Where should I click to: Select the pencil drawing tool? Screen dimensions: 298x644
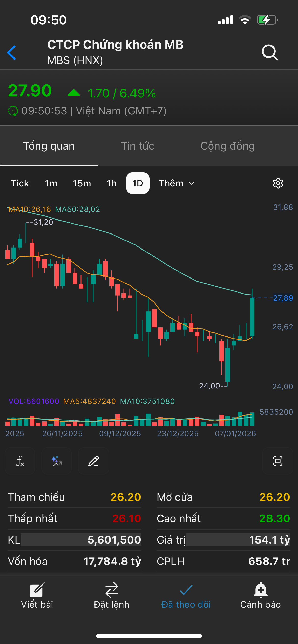[93, 461]
